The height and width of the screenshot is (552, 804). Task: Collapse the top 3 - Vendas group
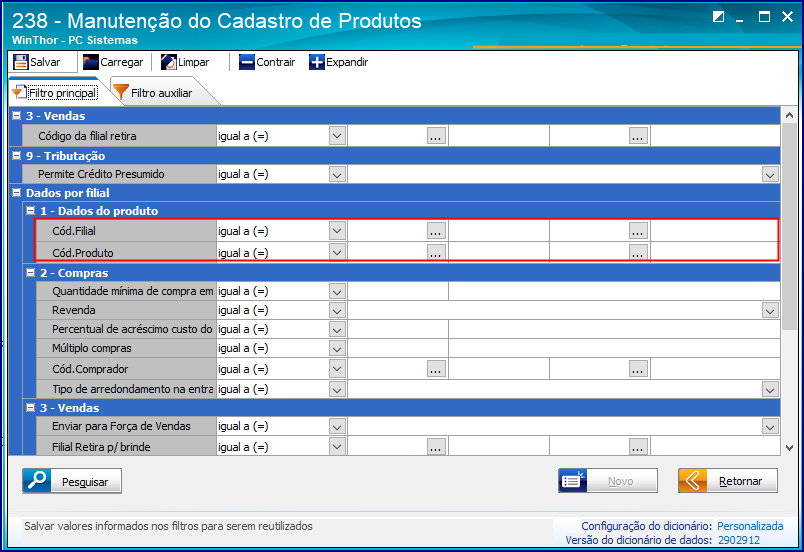tap(16, 116)
